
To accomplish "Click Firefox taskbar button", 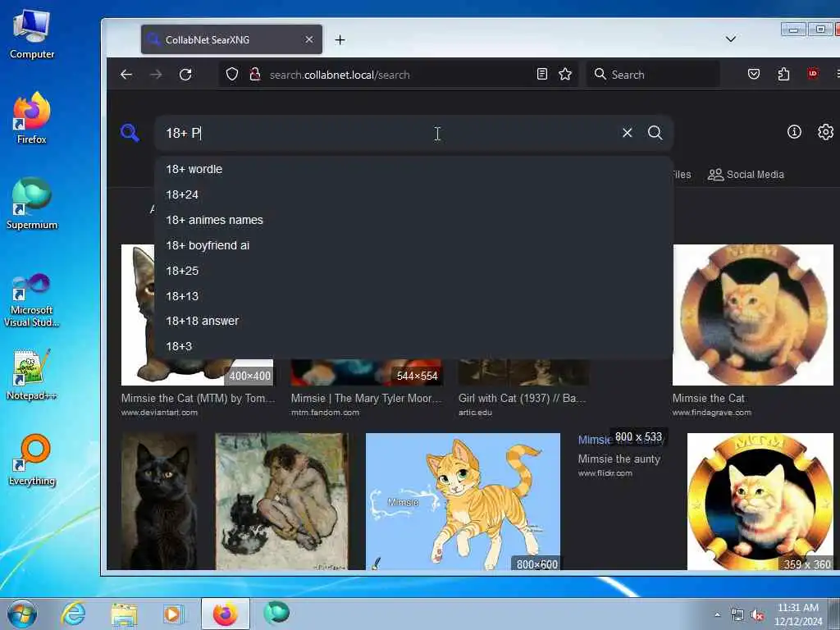I will pyautogui.click(x=226, y=614).
